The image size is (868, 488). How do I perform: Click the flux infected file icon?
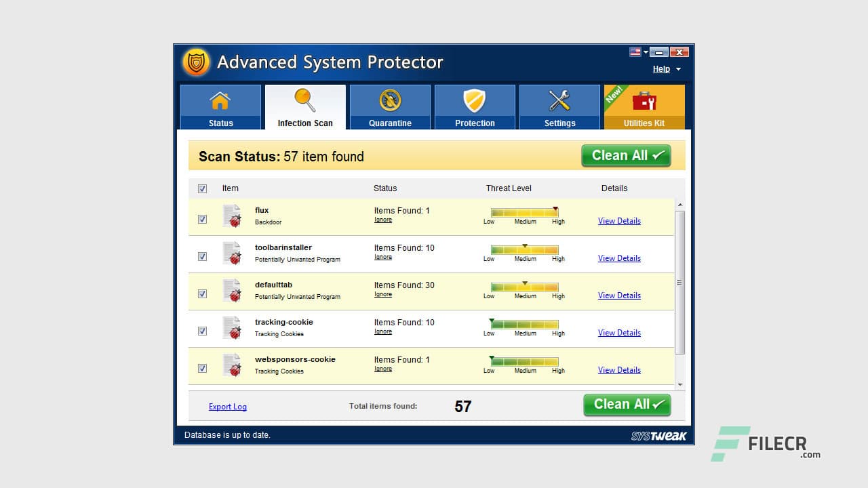point(233,215)
